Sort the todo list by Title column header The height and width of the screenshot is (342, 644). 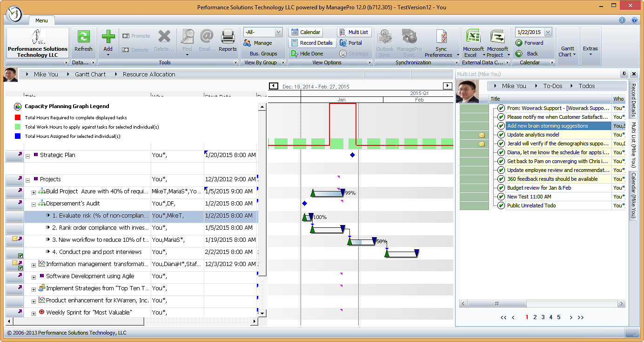coord(550,99)
